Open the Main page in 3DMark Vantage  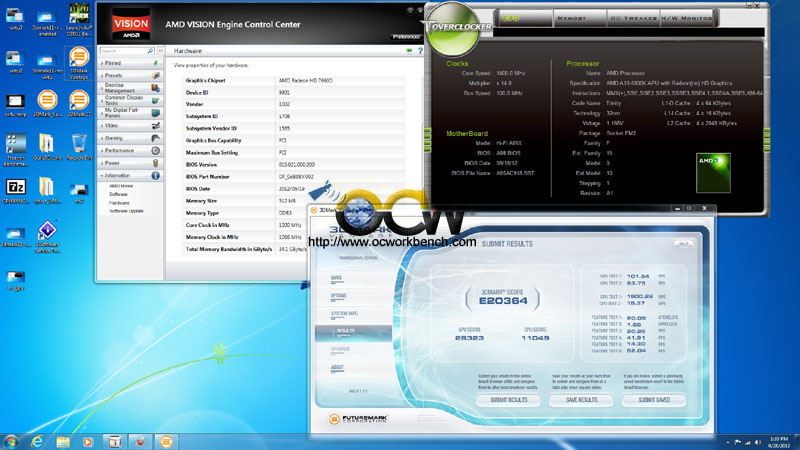337,279
